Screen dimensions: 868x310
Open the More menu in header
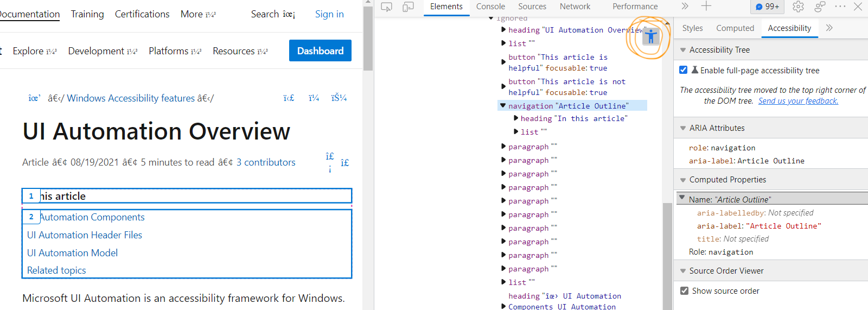[x=198, y=14]
